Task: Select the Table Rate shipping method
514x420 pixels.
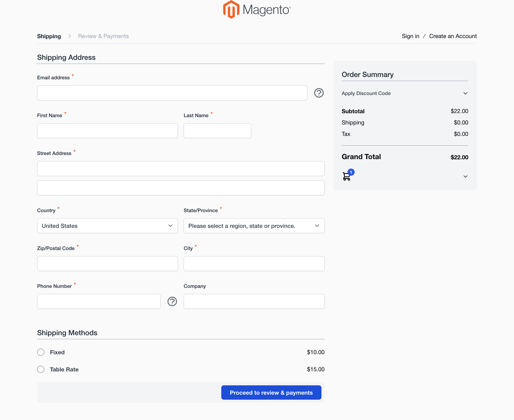Action: click(40, 369)
